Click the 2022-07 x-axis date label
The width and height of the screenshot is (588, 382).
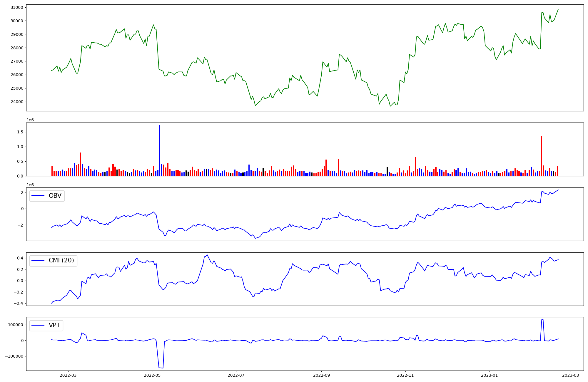pyautogui.click(x=236, y=375)
